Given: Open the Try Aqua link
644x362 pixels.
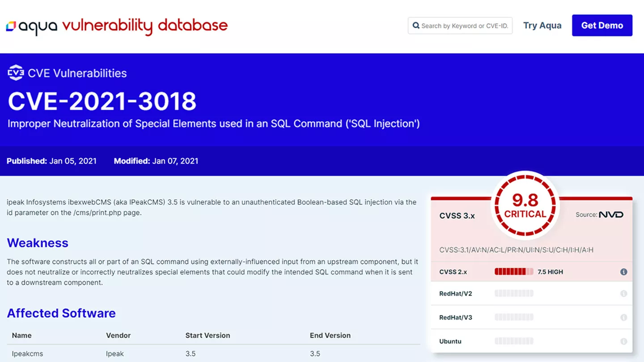Looking at the screenshot, I should click(542, 25).
